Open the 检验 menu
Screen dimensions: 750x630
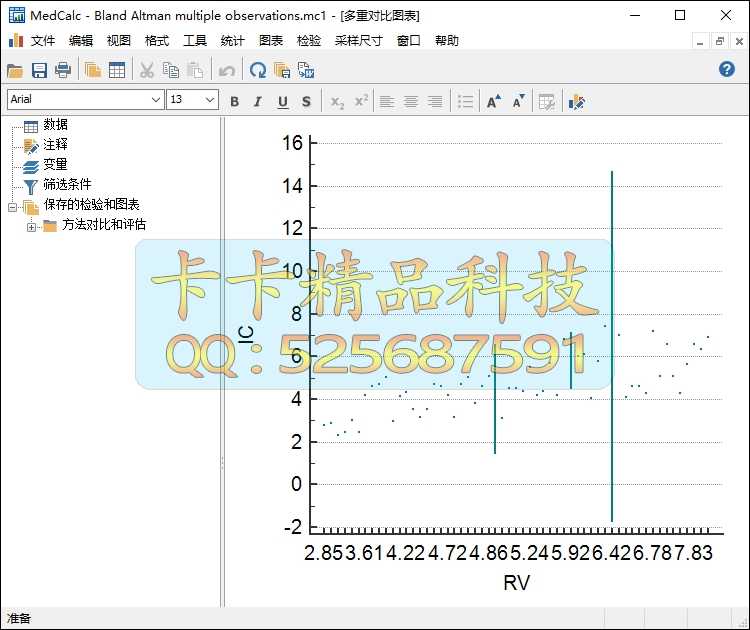[x=309, y=41]
